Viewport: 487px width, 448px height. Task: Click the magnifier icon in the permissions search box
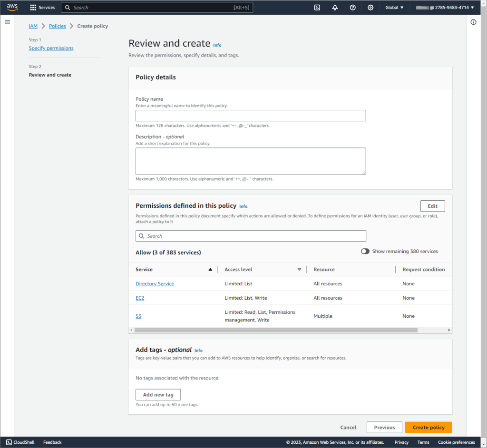point(141,236)
